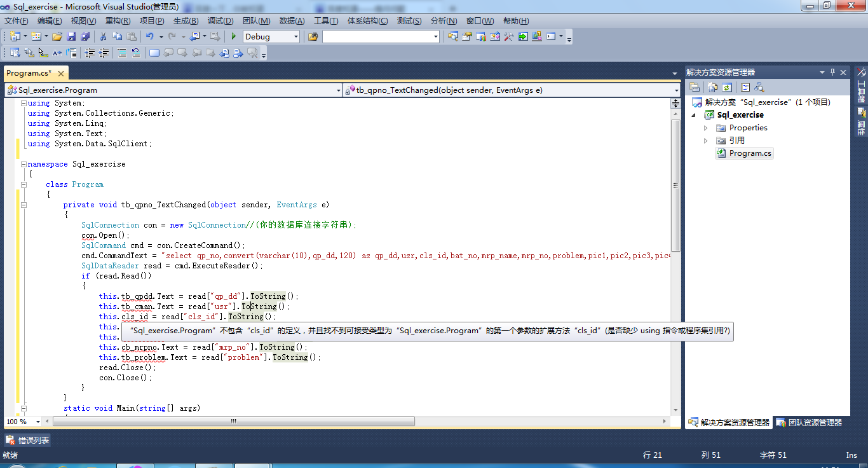This screenshot has width=868, height=468.
Task: Start debugging with the green play icon
Action: click(x=234, y=36)
